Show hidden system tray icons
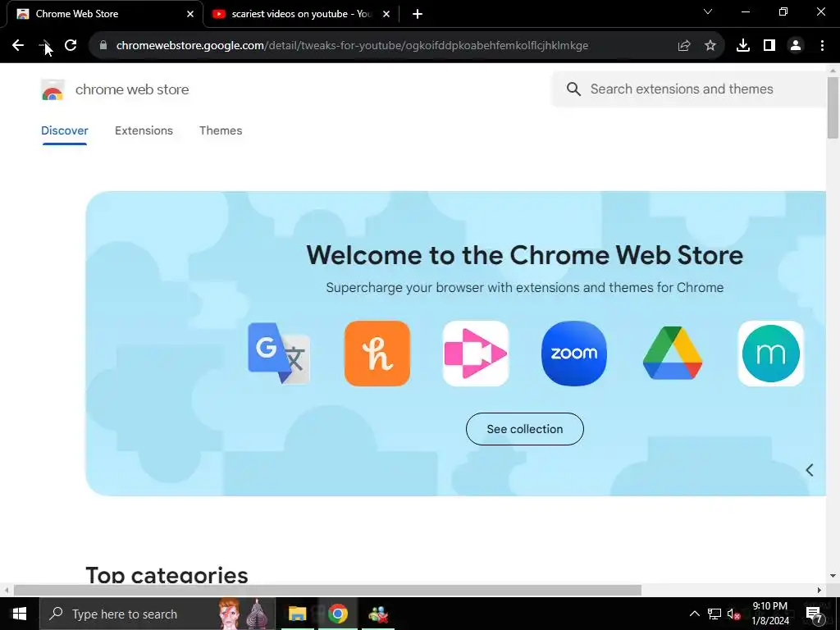The image size is (840, 630). 694,614
